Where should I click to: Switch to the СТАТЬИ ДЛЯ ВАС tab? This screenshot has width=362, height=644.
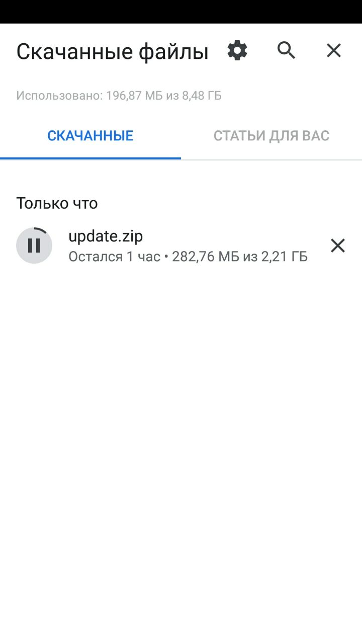click(x=271, y=136)
